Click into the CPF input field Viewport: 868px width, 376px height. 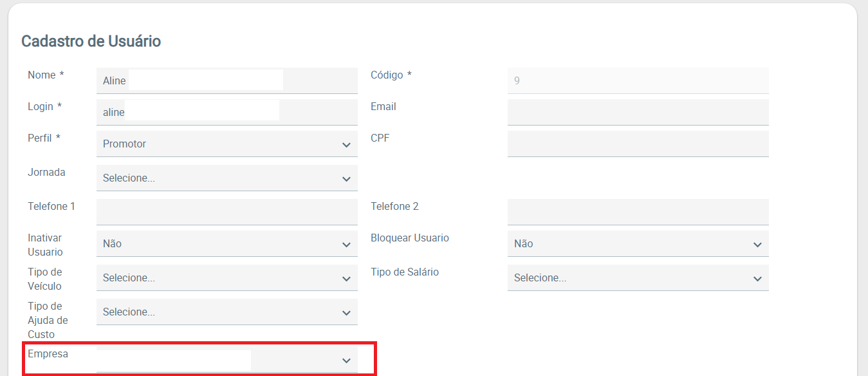[637, 144]
